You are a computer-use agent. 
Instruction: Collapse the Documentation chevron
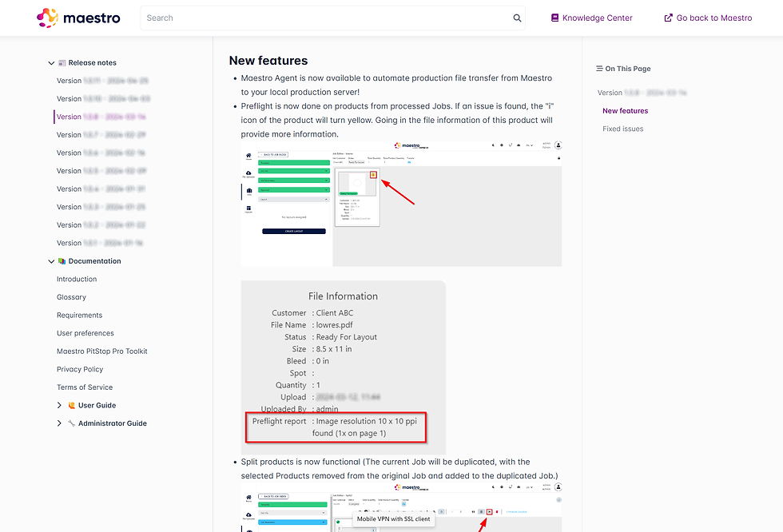point(51,261)
